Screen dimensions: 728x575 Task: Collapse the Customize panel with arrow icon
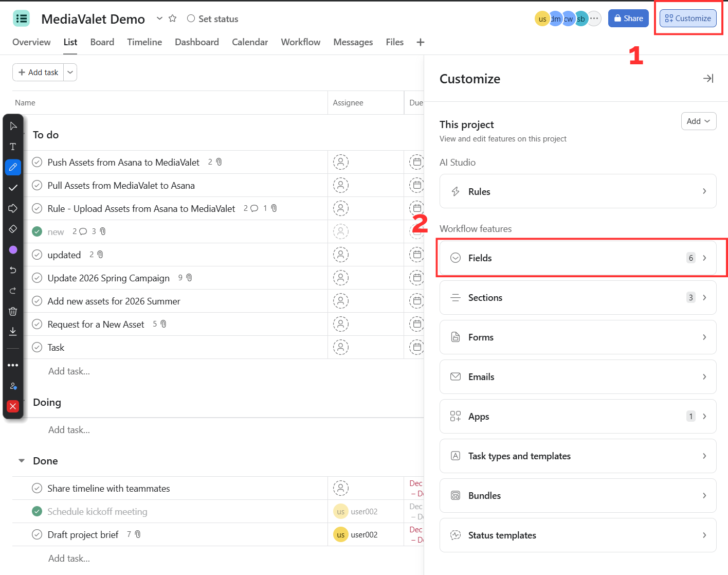click(708, 79)
